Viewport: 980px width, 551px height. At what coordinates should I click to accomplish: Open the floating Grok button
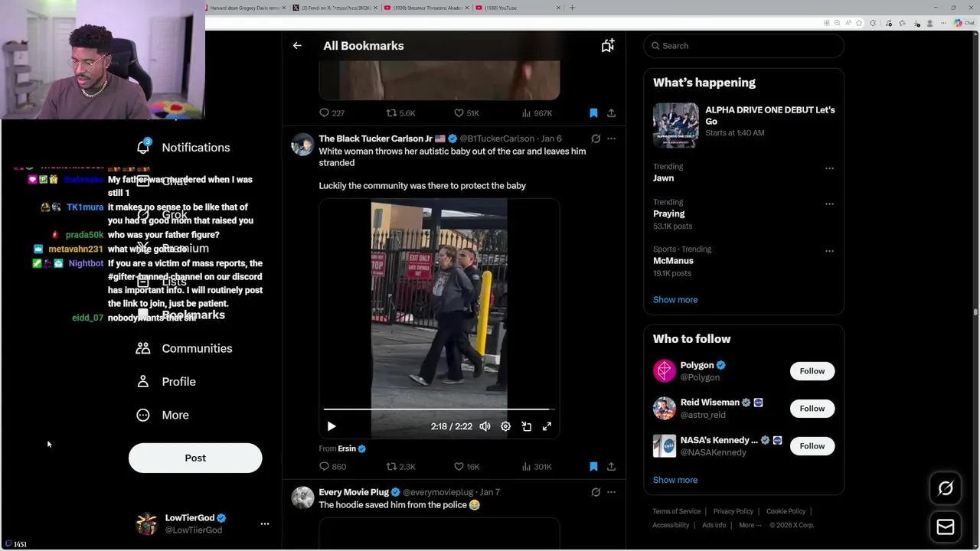pos(946,488)
